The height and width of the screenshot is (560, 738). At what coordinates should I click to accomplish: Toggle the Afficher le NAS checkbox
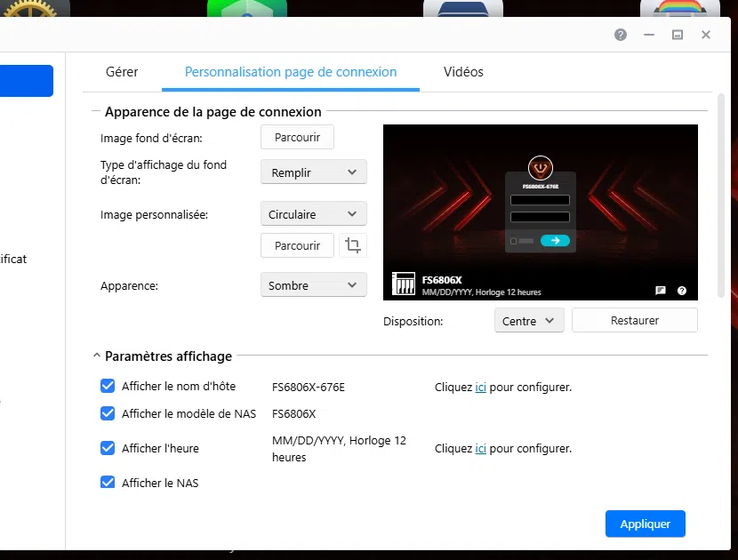pos(108,483)
